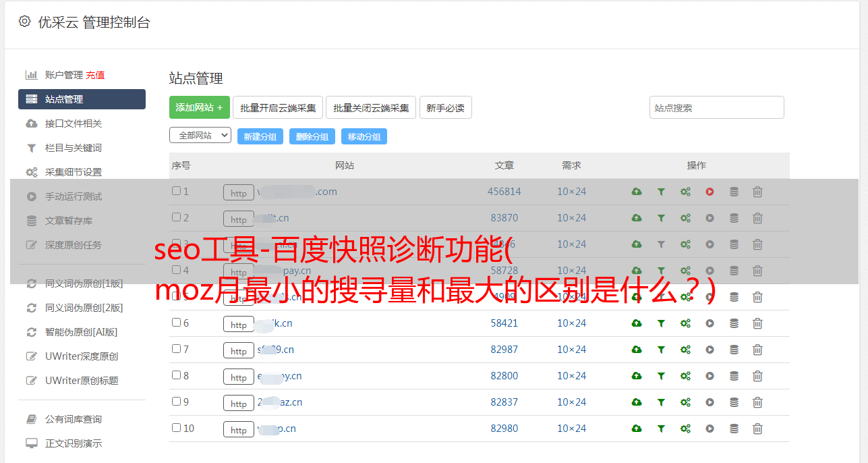Screen dimensions: 868x463
Task: Open UWriter深度原创 in the sidebar
Action: (x=82, y=356)
